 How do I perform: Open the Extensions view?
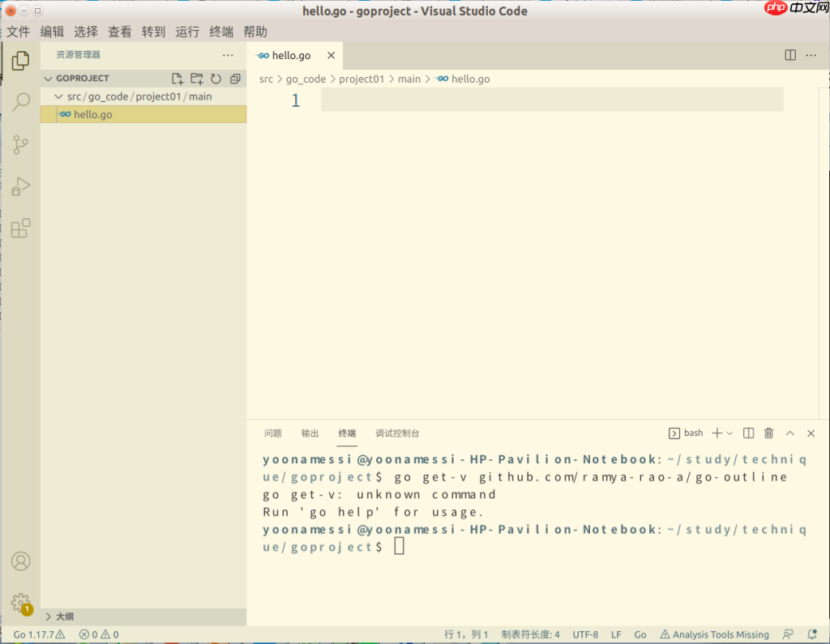coord(20,228)
